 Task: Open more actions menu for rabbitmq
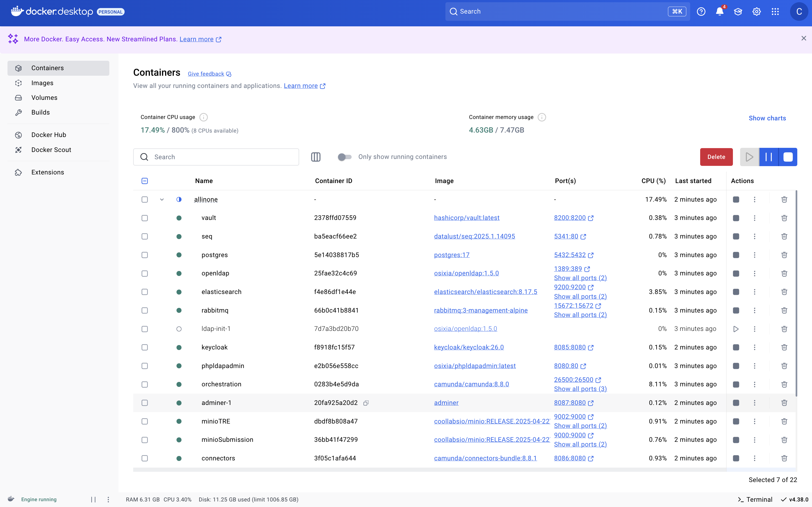pyautogui.click(x=755, y=311)
